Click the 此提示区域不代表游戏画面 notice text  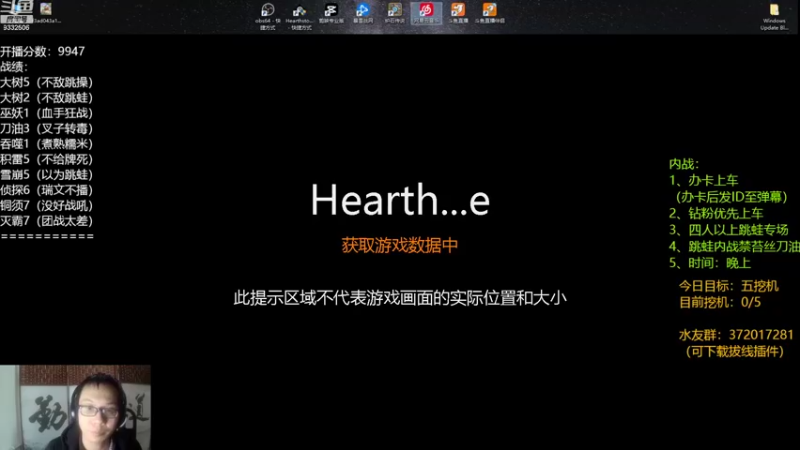coord(400,298)
